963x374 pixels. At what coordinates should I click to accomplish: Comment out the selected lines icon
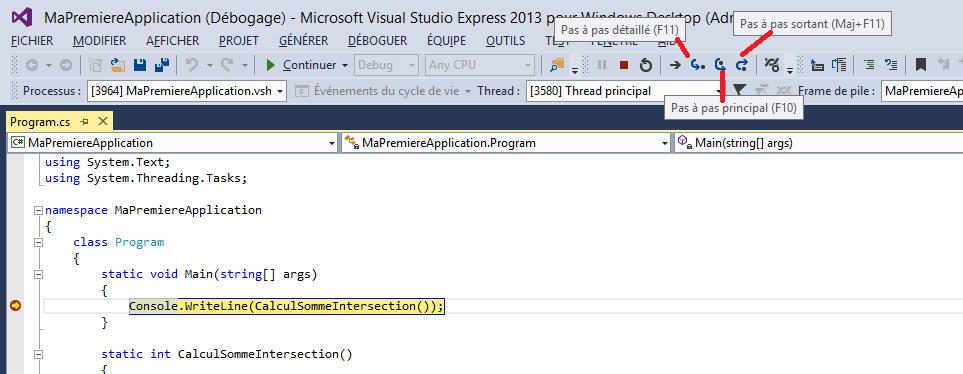tap(869, 64)
